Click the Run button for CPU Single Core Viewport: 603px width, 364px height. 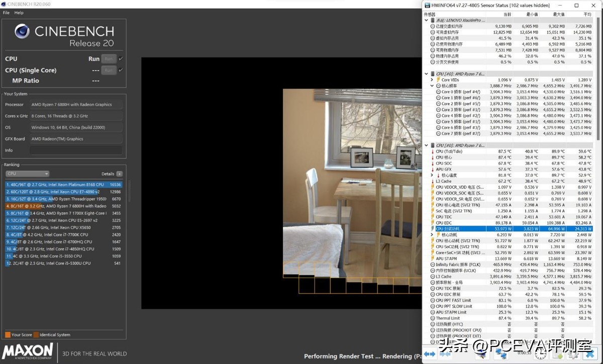[x=109, y=70]
